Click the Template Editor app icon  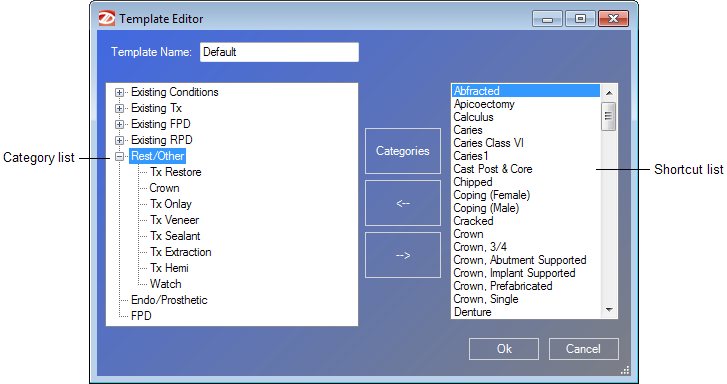click(106, 18)
